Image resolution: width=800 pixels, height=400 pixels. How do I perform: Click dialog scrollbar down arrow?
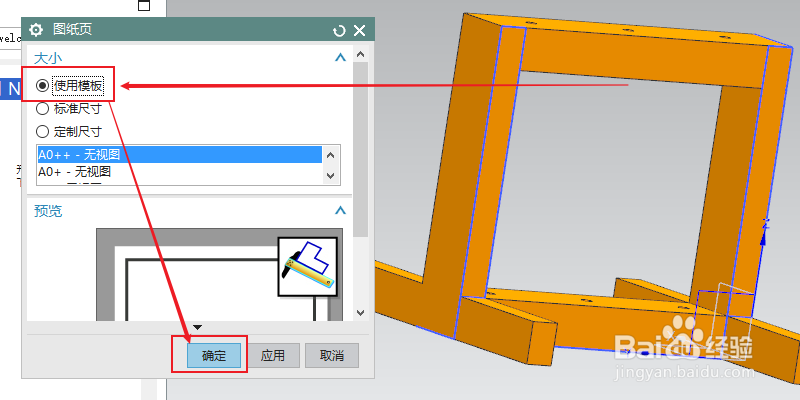point(360,313)
